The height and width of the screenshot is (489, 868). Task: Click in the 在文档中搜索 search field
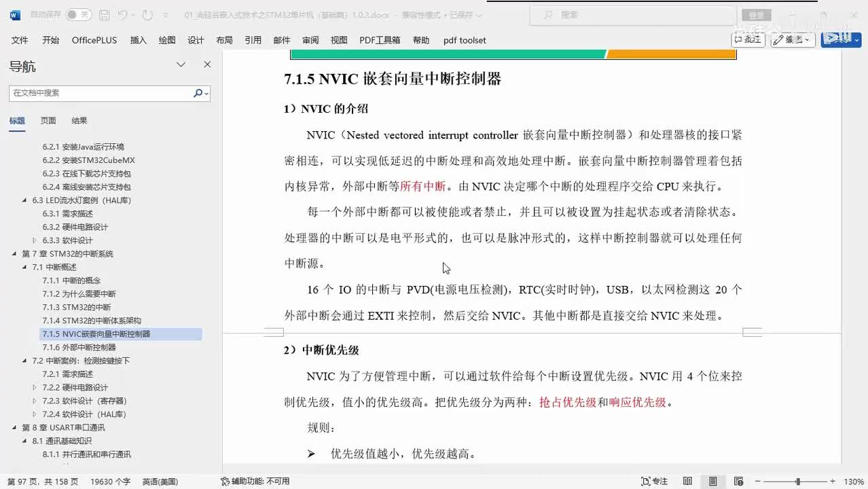coord(101,93)
